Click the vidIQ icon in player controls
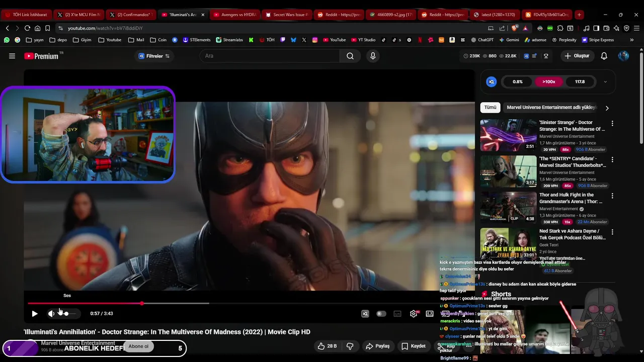 point(365,314)
